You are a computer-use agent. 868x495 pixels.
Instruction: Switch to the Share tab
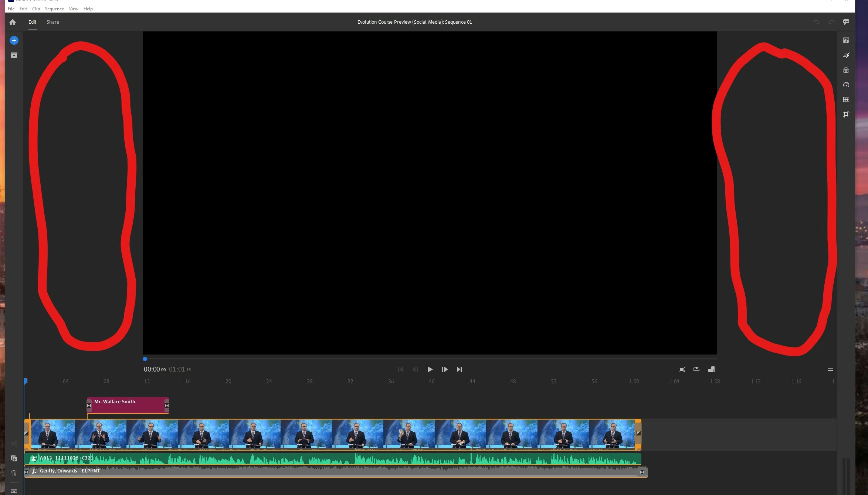click(52, 22)
